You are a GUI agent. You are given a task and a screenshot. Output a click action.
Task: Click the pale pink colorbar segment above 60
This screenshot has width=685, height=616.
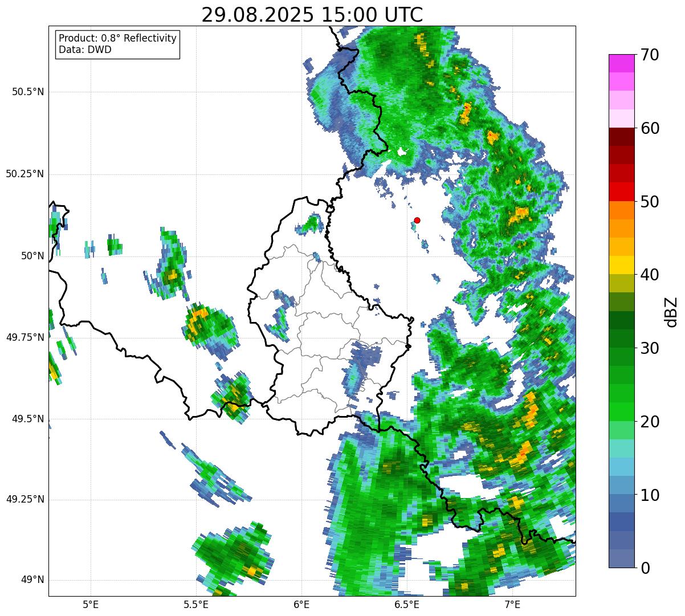click(x=621, y=119)
